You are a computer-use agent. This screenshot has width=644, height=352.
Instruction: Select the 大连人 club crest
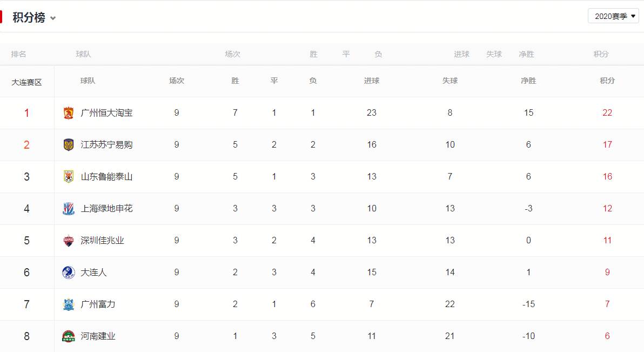click(x=68, y=272)
